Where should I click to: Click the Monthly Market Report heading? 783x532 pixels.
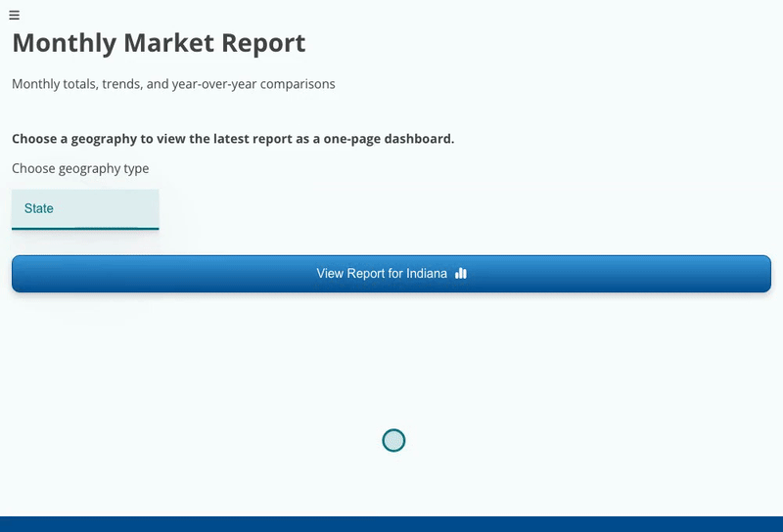click(x=159, y=43)
